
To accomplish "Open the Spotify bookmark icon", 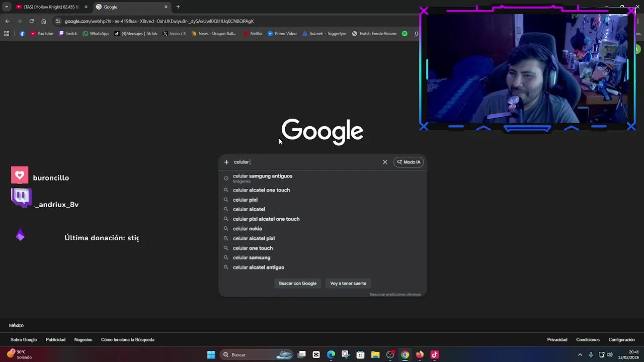I will point(405,34).
